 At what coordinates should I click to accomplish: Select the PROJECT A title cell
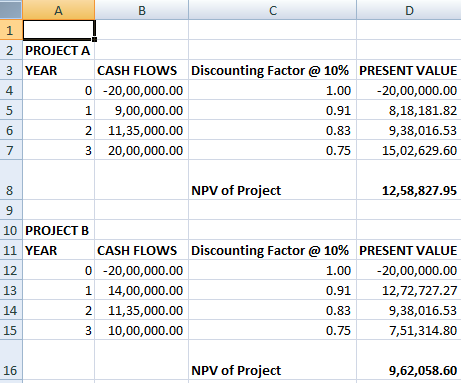(59, 50)
